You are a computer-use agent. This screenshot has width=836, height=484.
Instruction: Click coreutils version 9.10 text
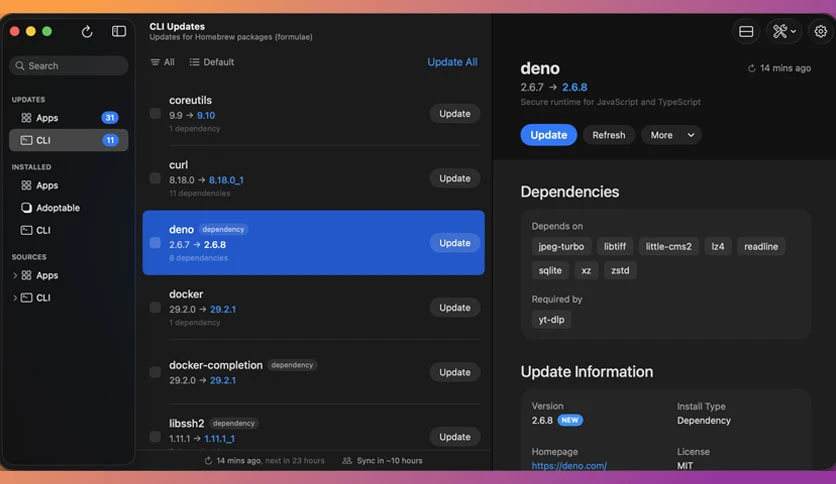tap(206, 116)
